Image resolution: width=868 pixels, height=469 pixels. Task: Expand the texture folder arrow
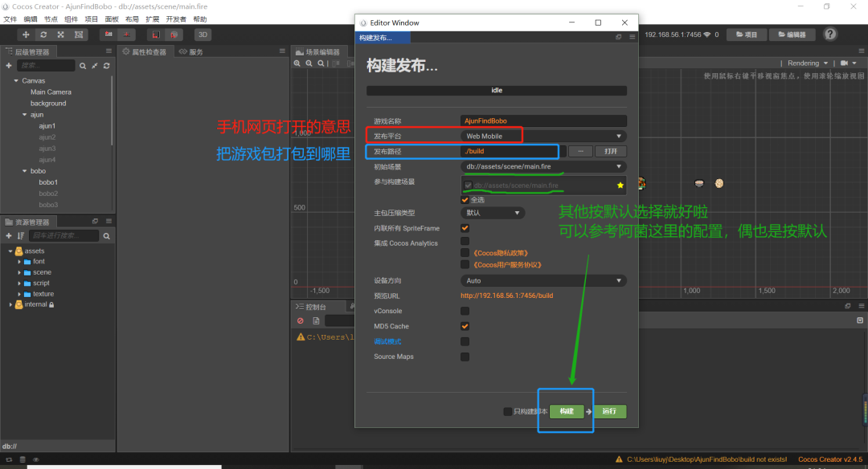[x=19, y=294]
